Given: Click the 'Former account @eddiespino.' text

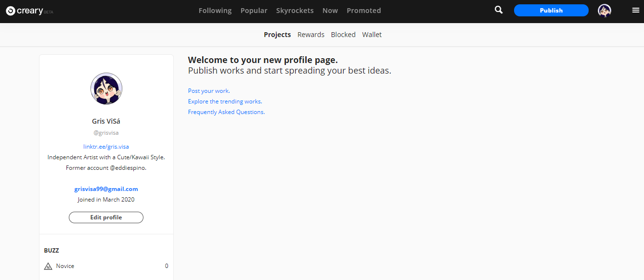Looking at the screenshot, I should 106,168.
